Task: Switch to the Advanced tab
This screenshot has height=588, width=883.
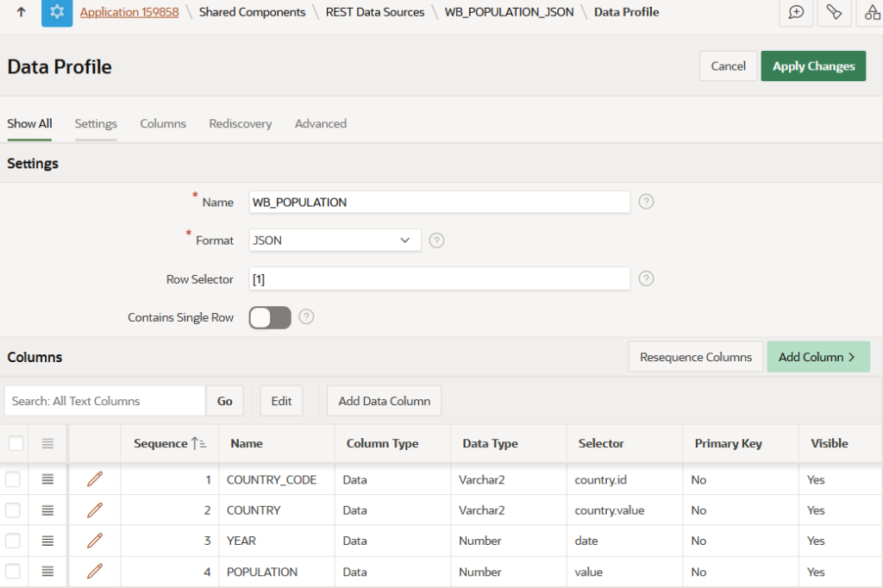Action: click(x=320, y=123)
